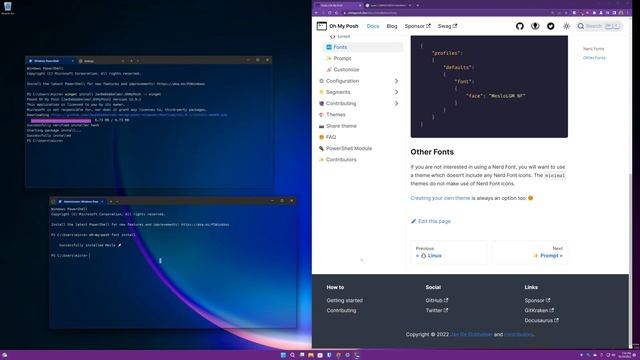Open the Terminal taskbar icon
Screen dimensions: 640x360
coord(357,355)
